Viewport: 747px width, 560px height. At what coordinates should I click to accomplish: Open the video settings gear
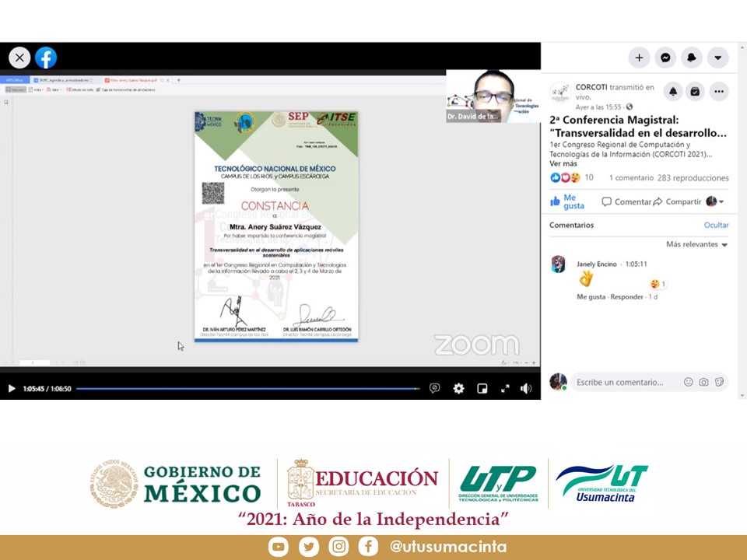click(458, 388)
